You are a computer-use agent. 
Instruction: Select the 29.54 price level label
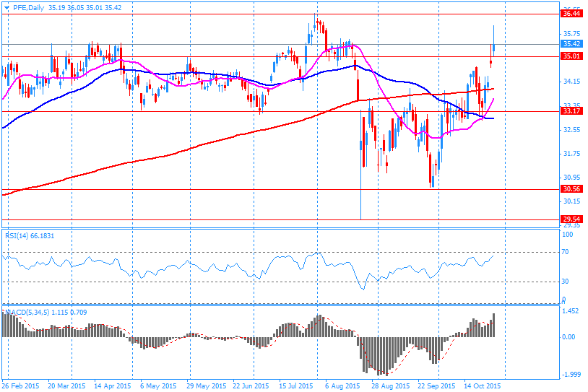pyautogui.click(x=571, y=219)
